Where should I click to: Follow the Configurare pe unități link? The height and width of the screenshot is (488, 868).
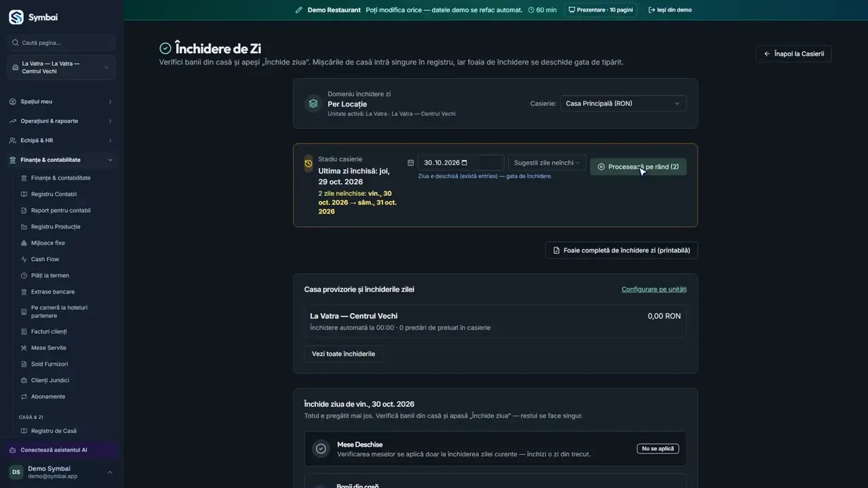click(x=654, y=289)
